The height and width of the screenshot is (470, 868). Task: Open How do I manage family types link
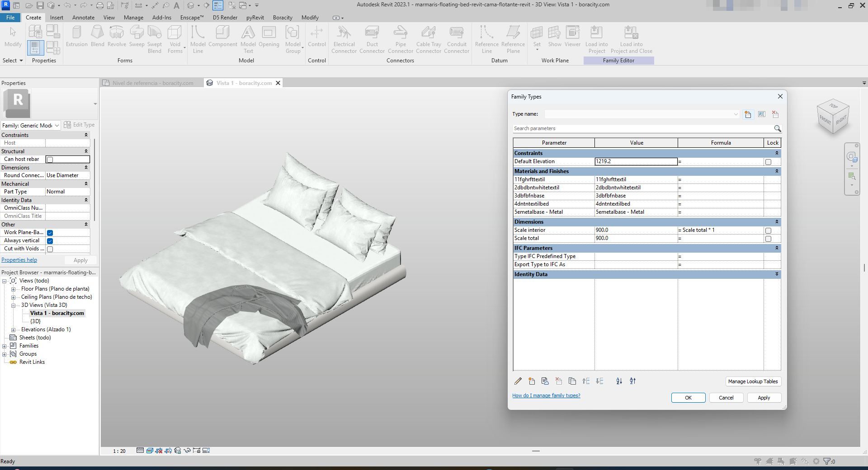pyautogui.click(x=546, y=395)
